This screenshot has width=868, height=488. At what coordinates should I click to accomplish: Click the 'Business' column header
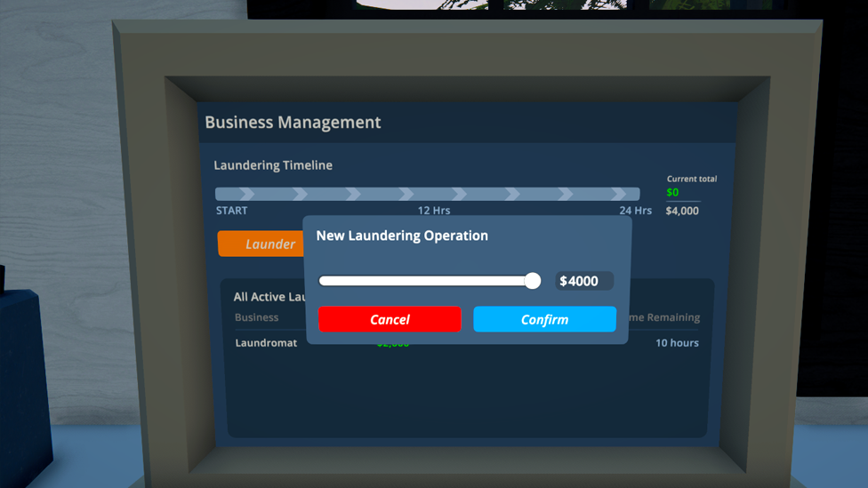pyautogui.click(x=256, y=317)
